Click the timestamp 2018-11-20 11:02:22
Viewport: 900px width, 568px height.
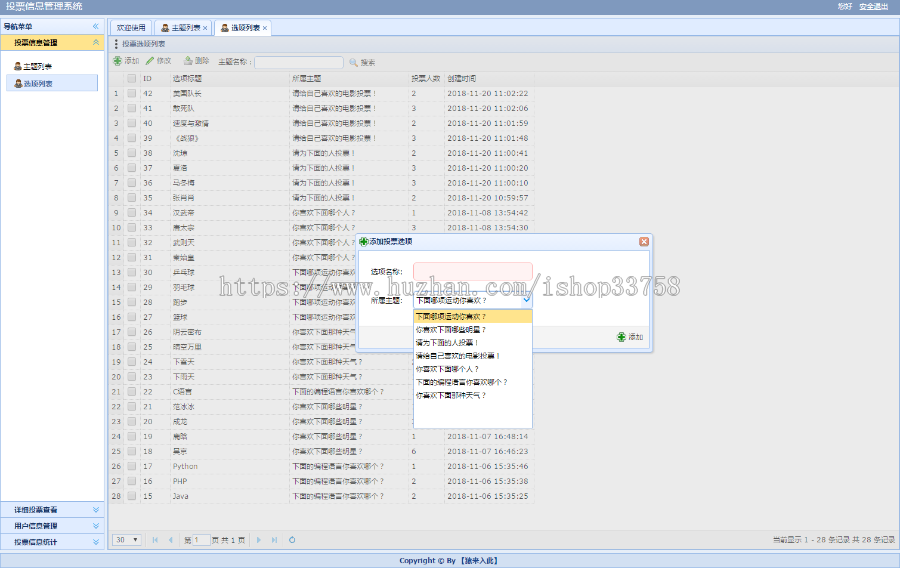[488, 94]
